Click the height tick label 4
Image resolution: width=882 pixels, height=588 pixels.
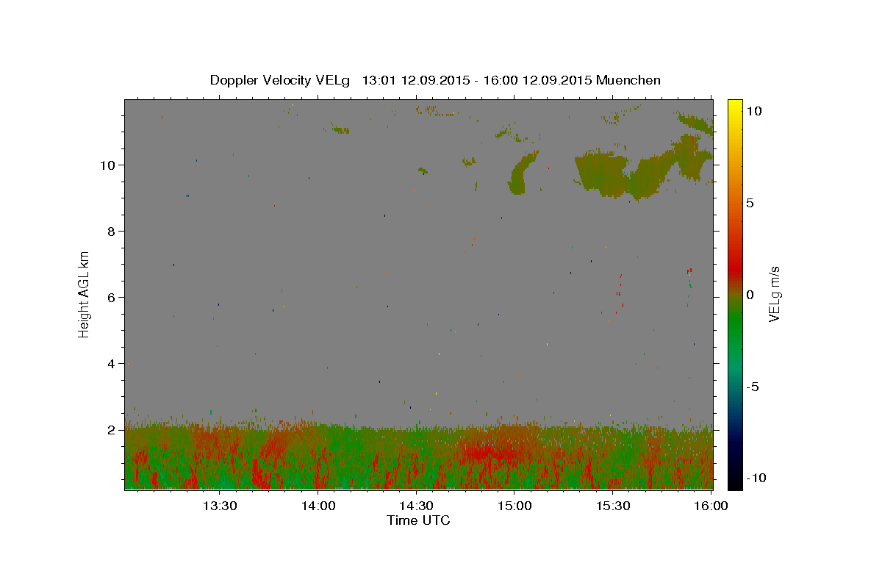pos(111,364)
